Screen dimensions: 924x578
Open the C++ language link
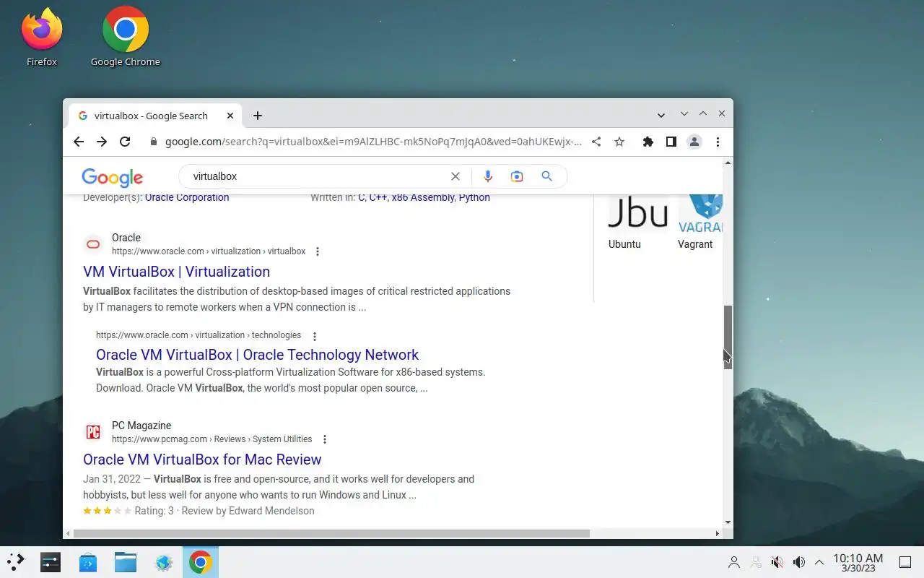[378, 198]
